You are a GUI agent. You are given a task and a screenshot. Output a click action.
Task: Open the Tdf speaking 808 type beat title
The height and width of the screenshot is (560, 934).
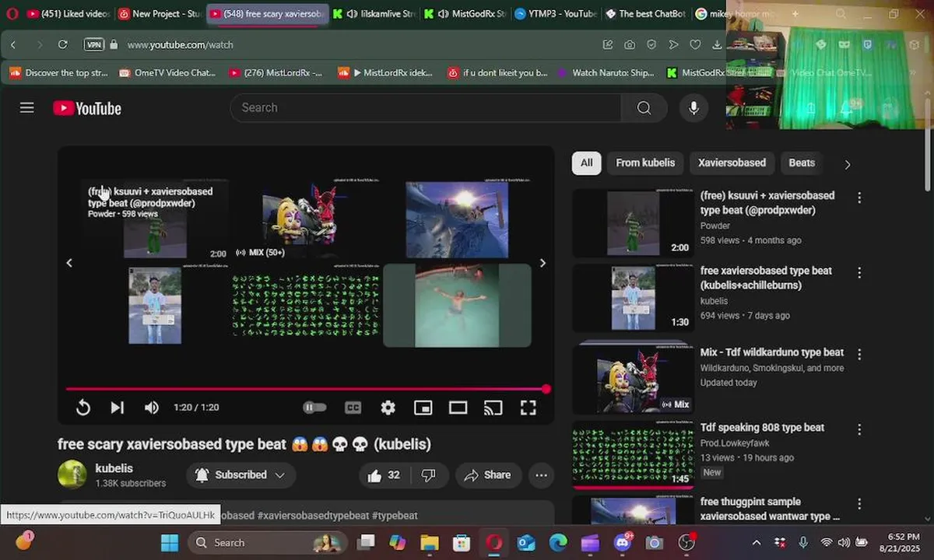coord(762,427)
